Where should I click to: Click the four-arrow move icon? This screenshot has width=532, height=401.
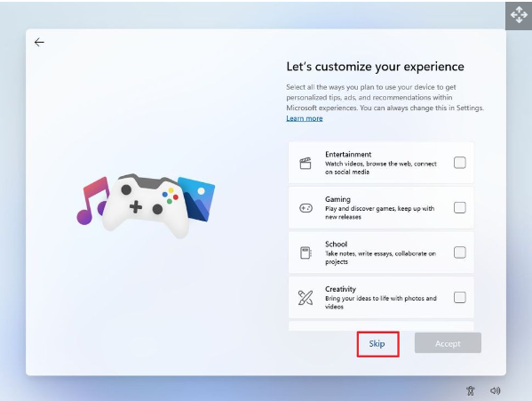(x=519, y=15)
